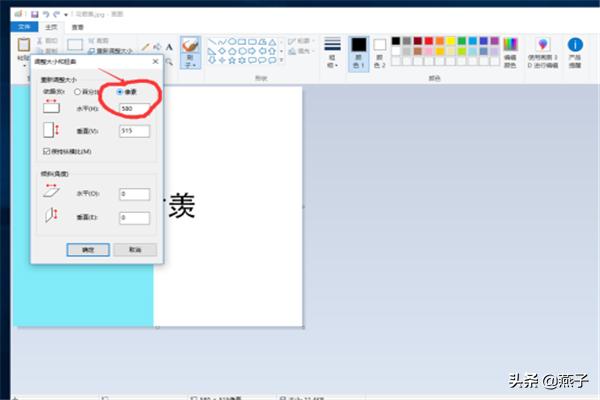Screen dimensions: 600x400
Task: Pick the green palette swatch
Action: 462,41
